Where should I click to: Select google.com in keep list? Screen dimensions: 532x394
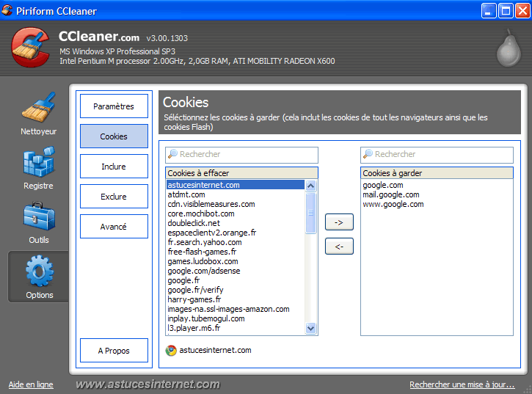point(437,185)
